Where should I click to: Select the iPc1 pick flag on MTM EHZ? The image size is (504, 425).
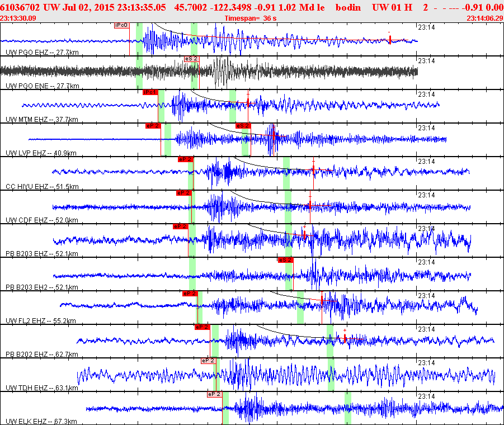[x=150, y=92]
